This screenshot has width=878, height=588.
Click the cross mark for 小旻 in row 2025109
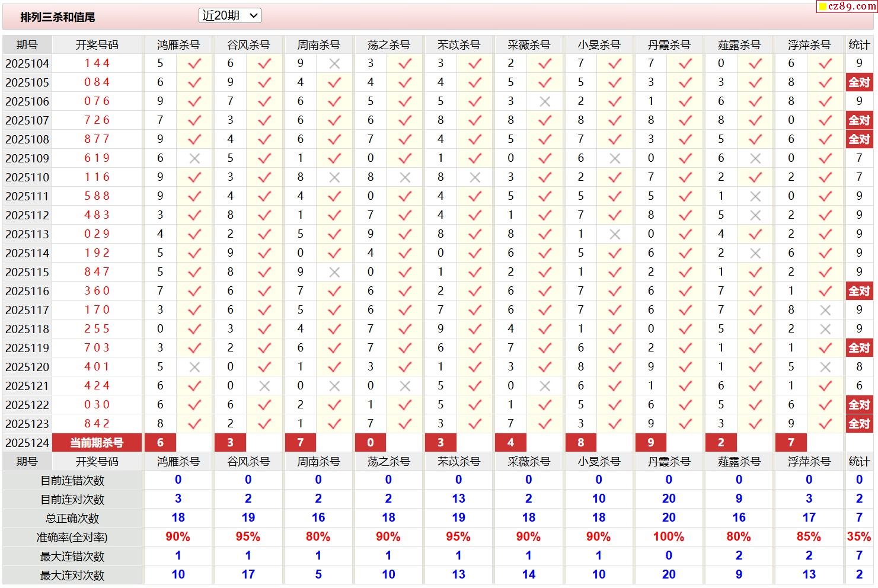[615, 158]
